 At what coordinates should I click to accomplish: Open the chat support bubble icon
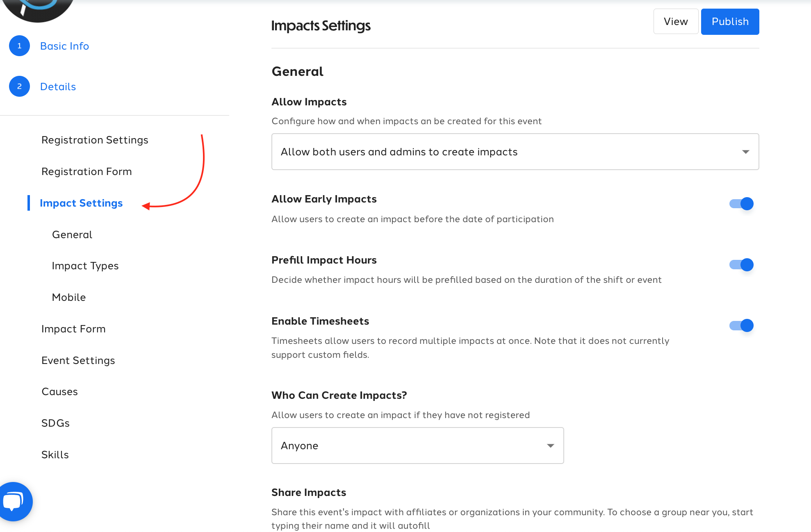(14, 501)
